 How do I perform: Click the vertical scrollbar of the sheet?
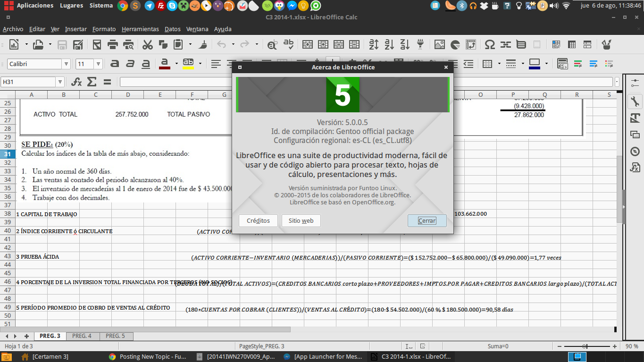[619, 208]
